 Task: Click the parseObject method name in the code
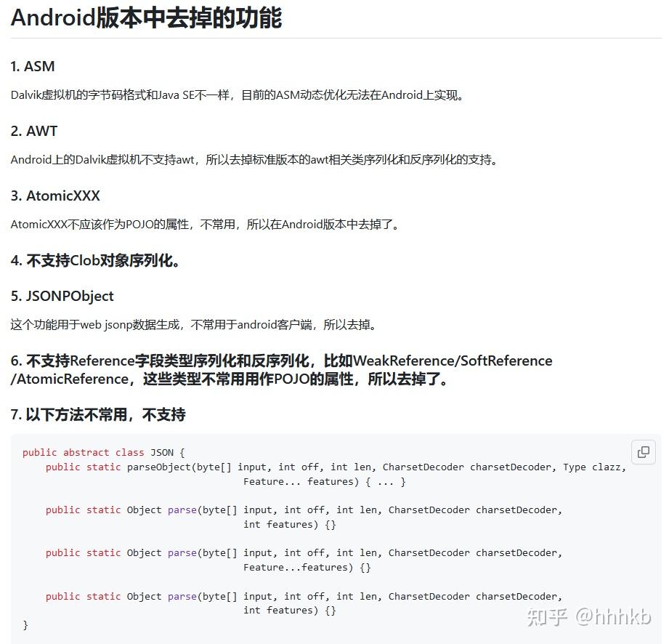click(153, 467)
